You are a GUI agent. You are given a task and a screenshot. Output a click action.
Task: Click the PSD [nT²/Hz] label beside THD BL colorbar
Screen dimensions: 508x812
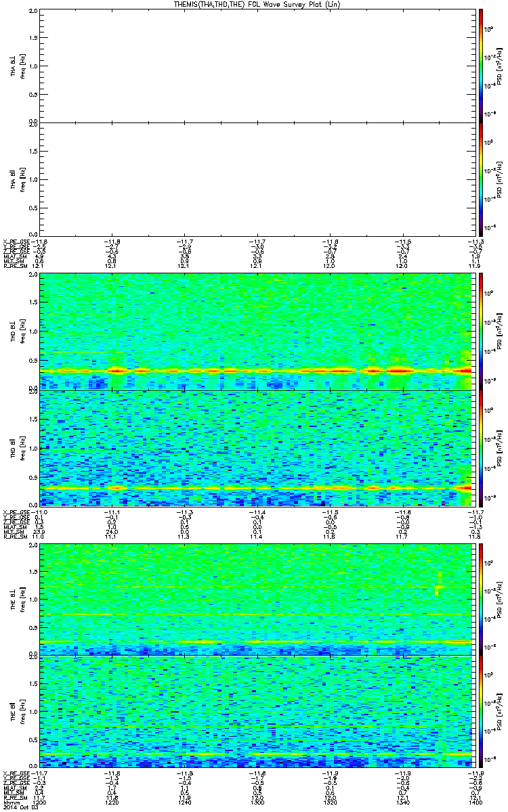click(x=499, y=332)
